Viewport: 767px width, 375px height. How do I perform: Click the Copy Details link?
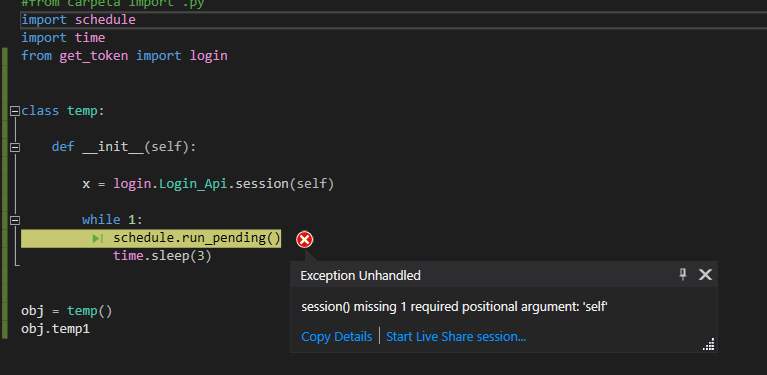337,336
